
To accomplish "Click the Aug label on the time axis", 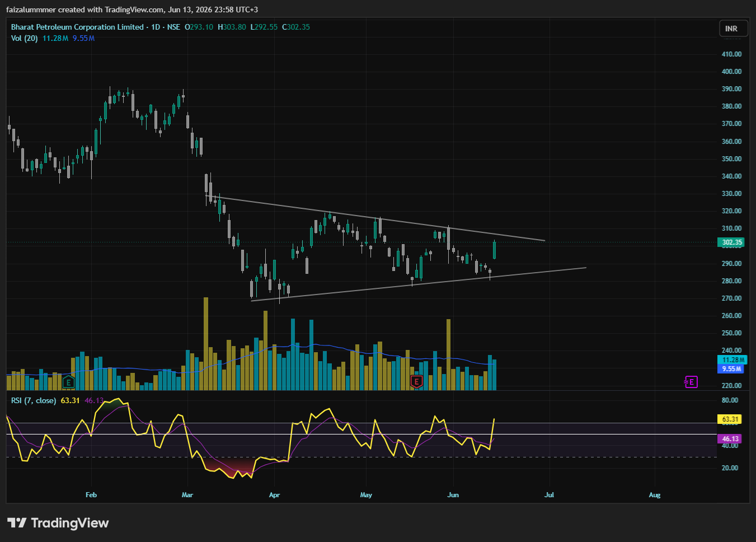I will (655, 495).
